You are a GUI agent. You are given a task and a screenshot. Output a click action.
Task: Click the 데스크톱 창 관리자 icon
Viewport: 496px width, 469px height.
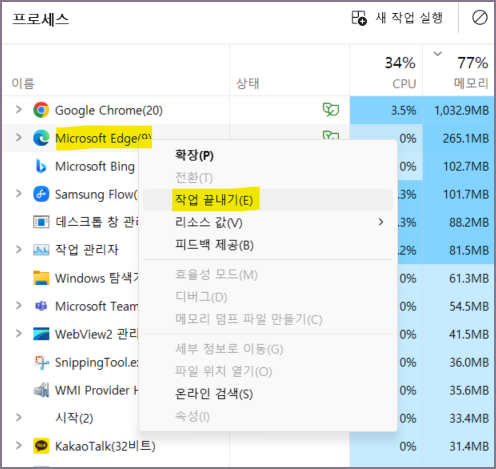(41, 222)
